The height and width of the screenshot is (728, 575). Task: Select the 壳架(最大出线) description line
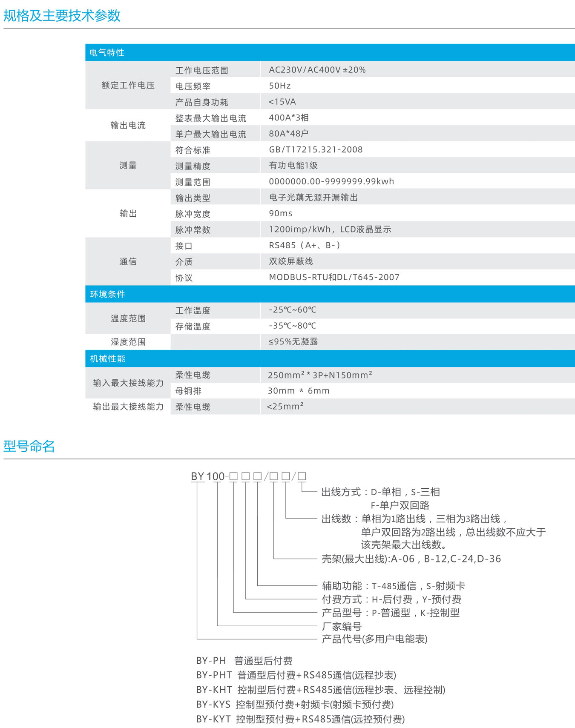pyautogui.click(x=411, y=559)
